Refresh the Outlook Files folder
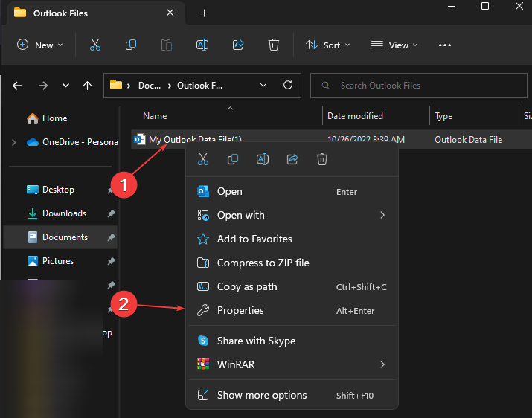This screenshot has width=532, height=418. [288, 85]
